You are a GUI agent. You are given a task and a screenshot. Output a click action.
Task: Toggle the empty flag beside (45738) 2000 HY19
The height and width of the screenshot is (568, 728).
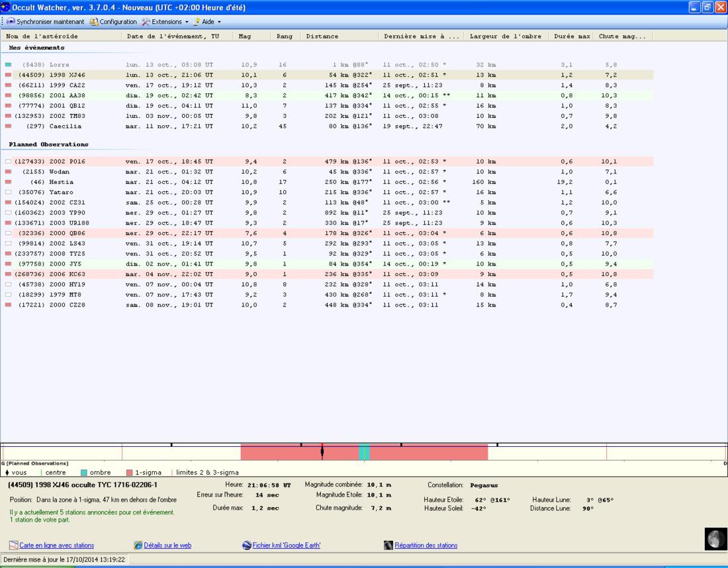[x=9, y=284]
